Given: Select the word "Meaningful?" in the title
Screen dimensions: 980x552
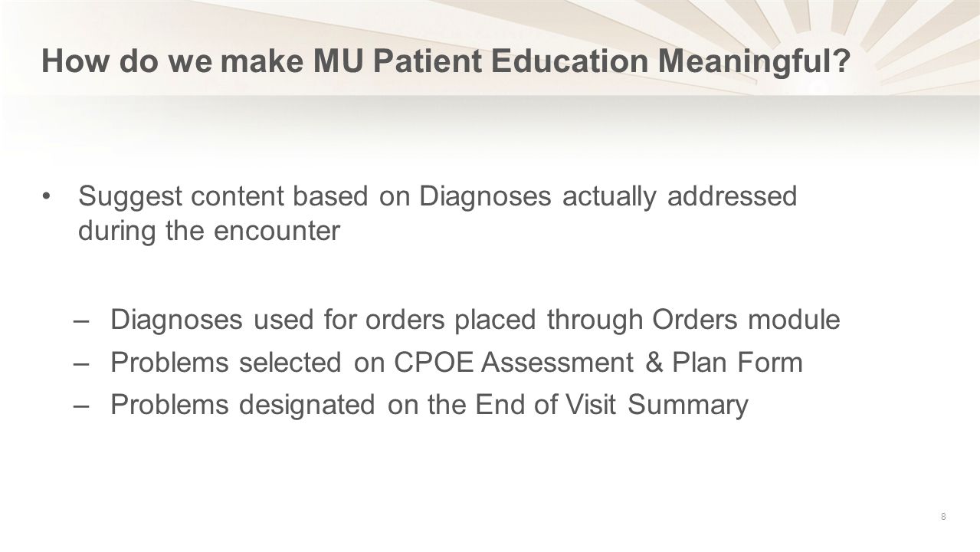Looking at the screenshot, I should click(749, 61).
